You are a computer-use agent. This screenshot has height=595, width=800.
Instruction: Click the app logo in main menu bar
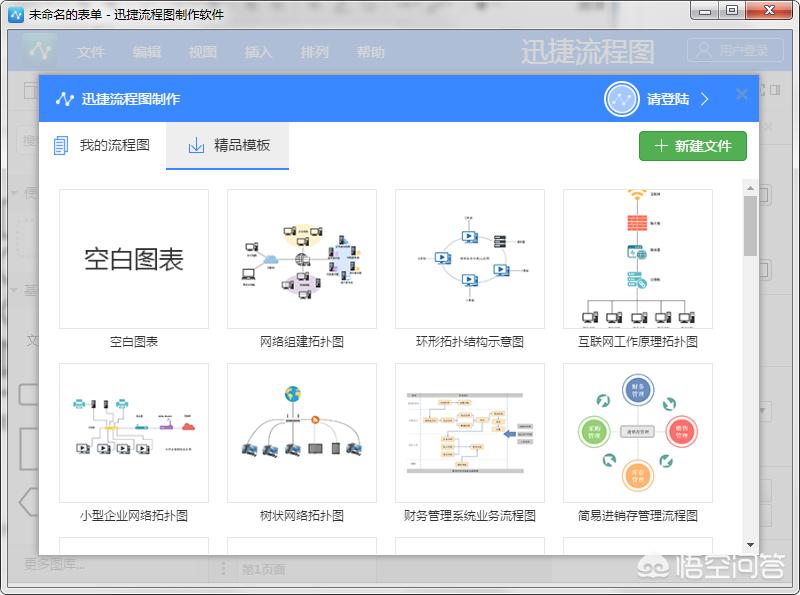(40, 50)
